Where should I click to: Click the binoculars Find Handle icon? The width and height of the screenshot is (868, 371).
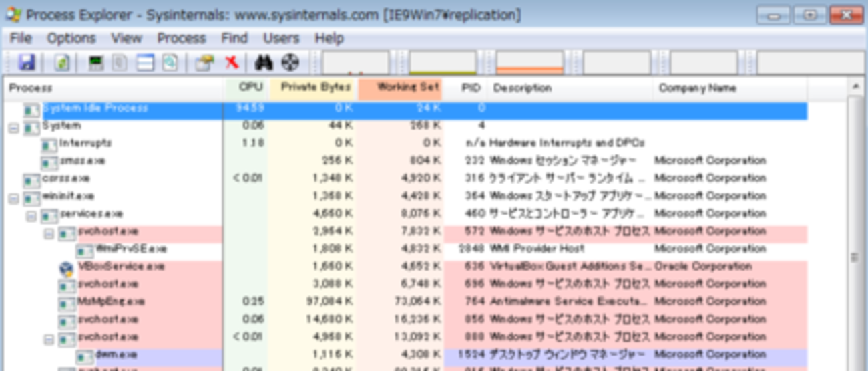pyautogui.click(x=264, y=63)
